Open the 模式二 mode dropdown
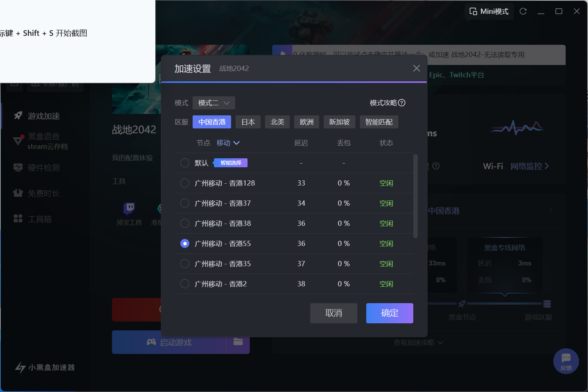The image size is (588, 392). click(x=214, y=103)
